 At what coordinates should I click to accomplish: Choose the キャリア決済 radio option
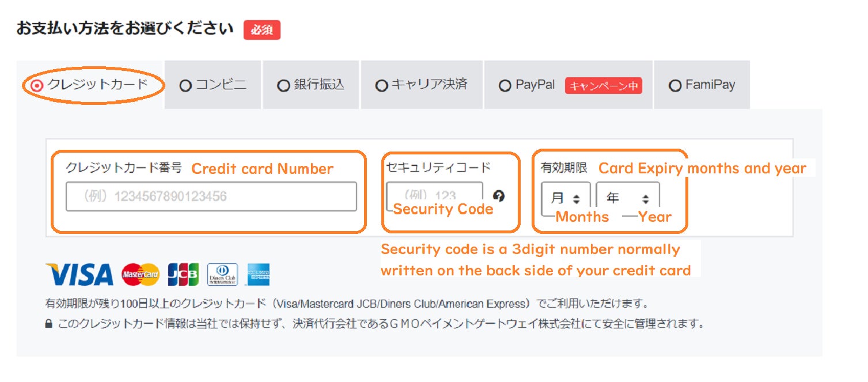381,86
